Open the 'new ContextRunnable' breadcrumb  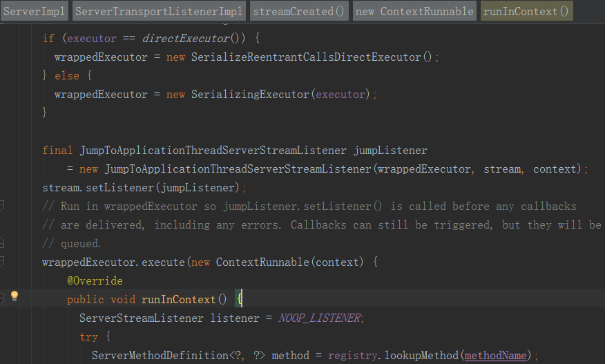[414, 11]
